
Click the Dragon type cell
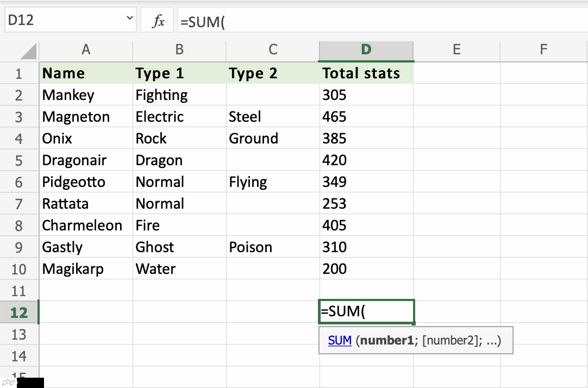pos(179,160)
